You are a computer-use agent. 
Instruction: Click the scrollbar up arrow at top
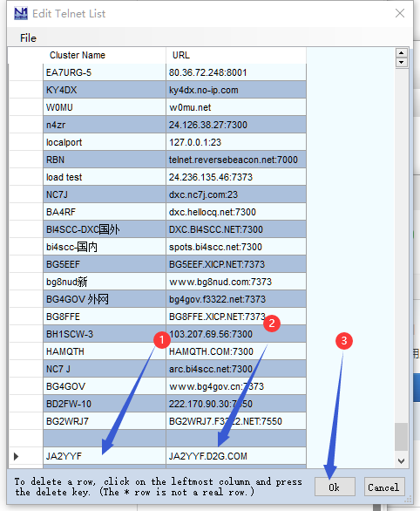click(x=402, y=53)
